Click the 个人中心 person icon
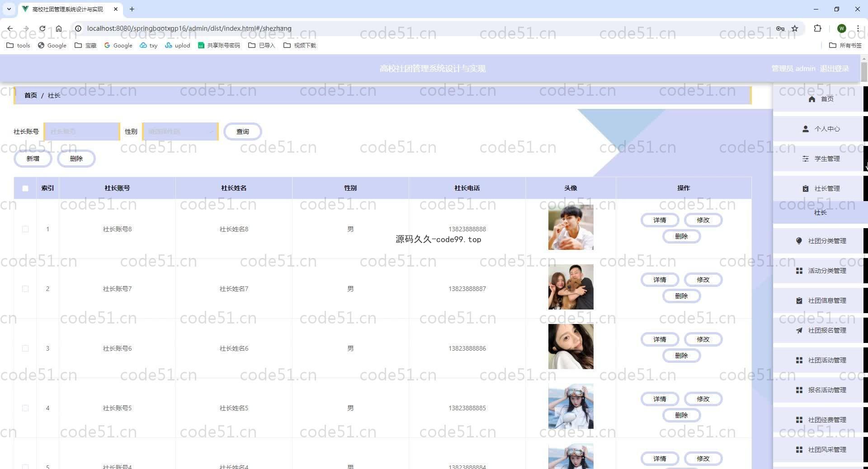Screen dimensions: 868x469 coord(806,129)
